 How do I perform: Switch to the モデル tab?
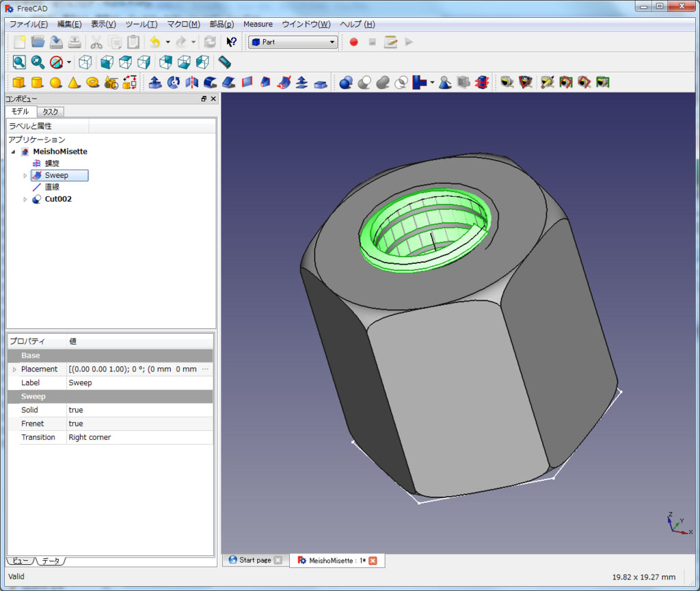coord(21,111)
